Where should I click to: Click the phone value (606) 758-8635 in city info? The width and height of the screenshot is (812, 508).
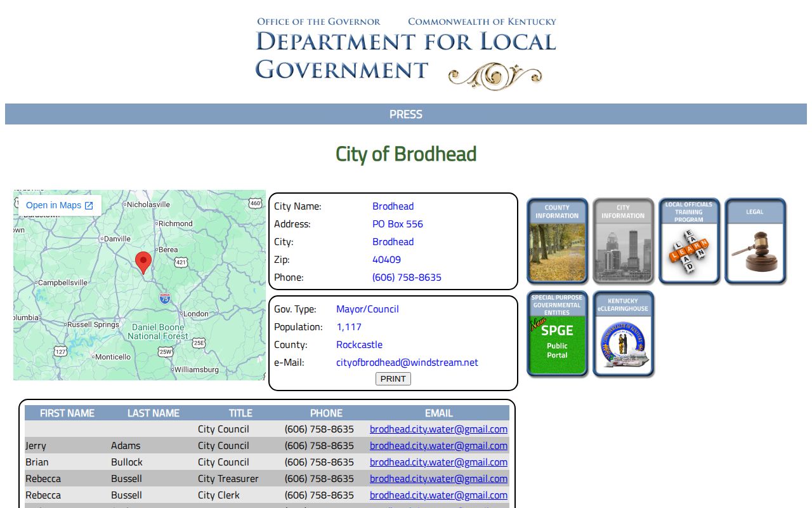pyautogui.click(x=407, y=277)
